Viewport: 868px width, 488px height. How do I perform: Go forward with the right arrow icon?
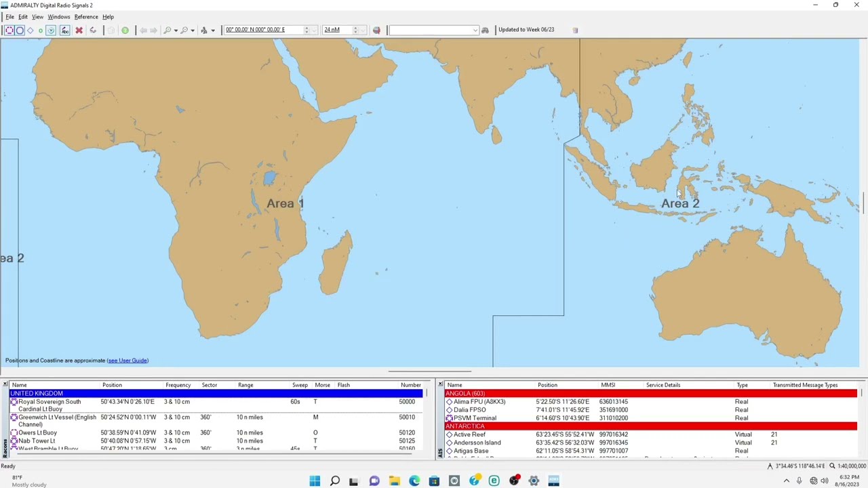pyautogui.click(x=153, y=30)
